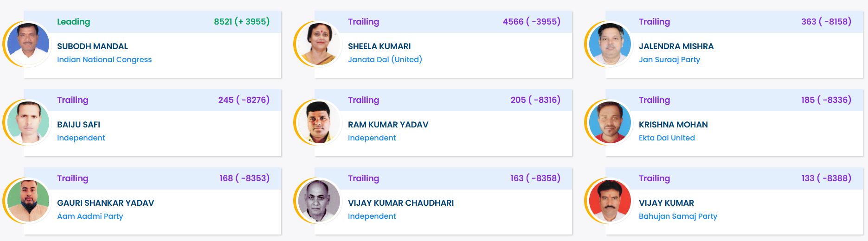Click Vijay Kumar Chaudhari's candidate photo
Screen dimensions: 868x241
coord(319,201)
